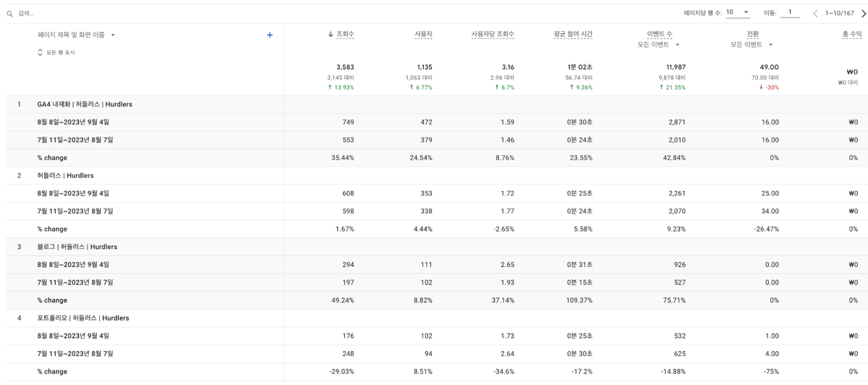The image size is (868, 385).
Task: Click the search magnifier icon
Action: pyautogui.click(x=10, y=14)
